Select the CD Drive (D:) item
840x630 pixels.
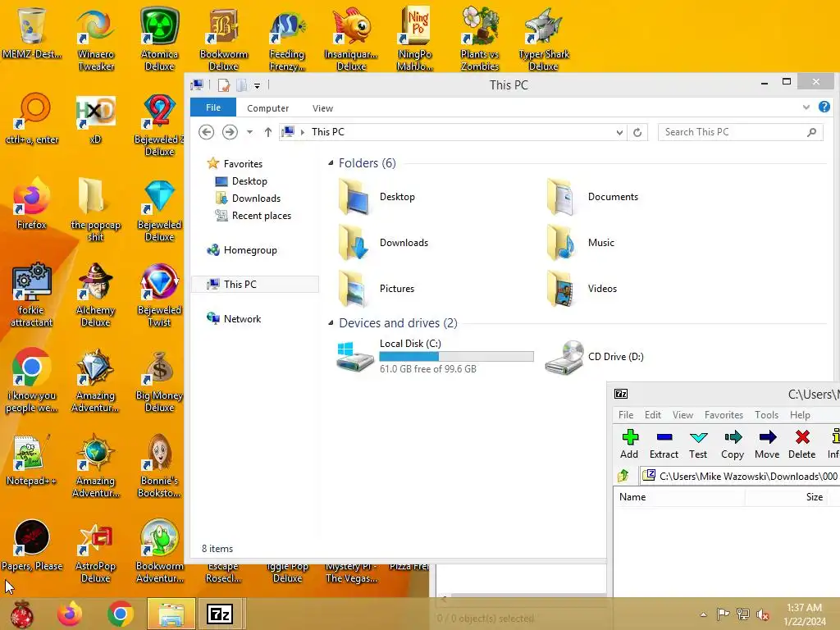tap(594, 357)
